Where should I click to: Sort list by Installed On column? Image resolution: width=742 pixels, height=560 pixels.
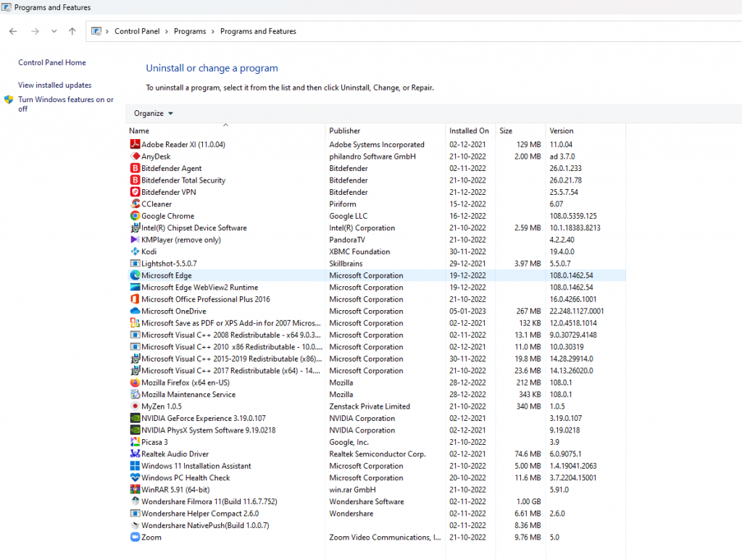coord(469,130)
